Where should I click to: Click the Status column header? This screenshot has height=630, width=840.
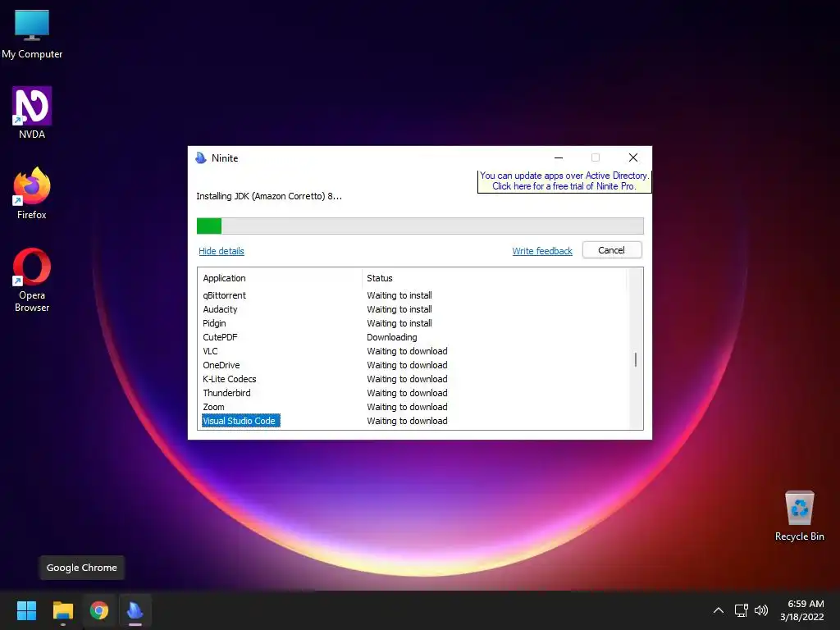(x=494, y=278)
